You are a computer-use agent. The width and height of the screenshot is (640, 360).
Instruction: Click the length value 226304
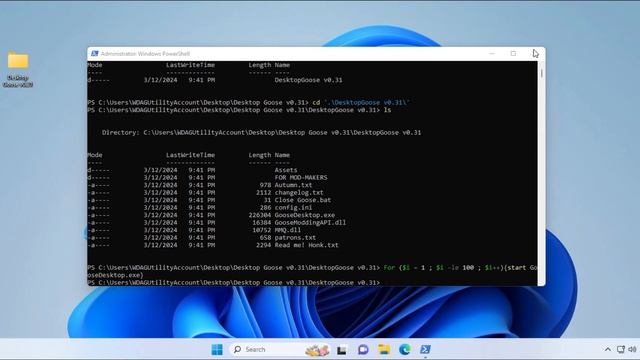(260, 215)
